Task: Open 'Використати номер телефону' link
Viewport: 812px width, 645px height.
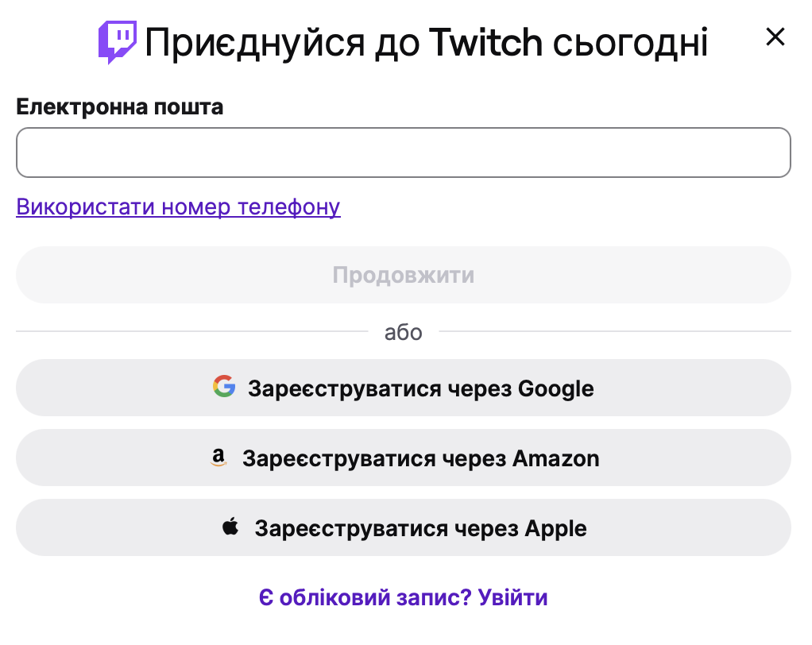Action: point(178,207)
